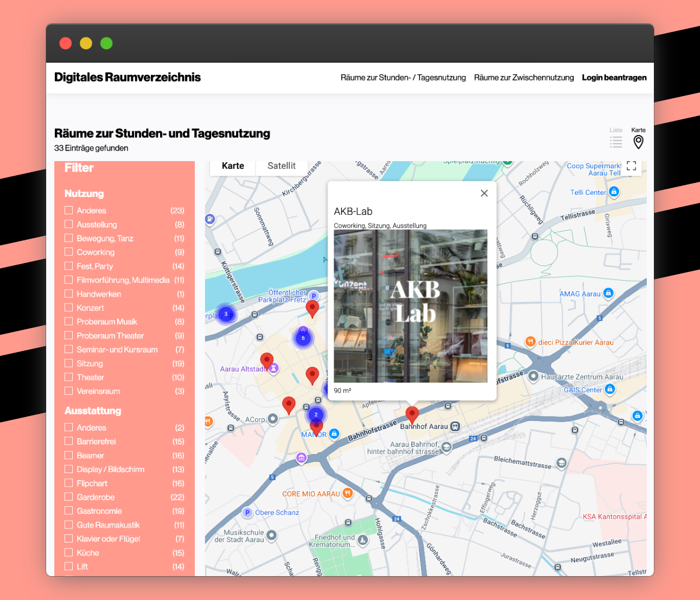This screenshot has height=600, width=700.
Task: Select the Karte map-pin view icon
Action: (638, 142)
